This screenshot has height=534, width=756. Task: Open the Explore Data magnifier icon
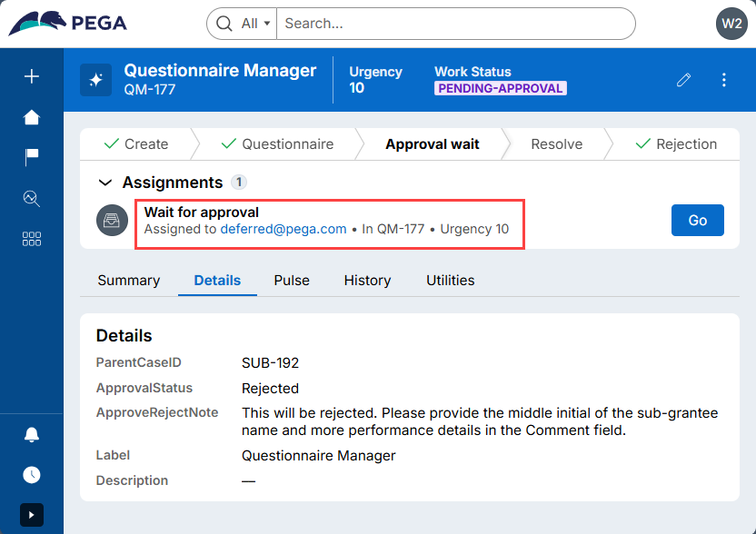(32, 198)
